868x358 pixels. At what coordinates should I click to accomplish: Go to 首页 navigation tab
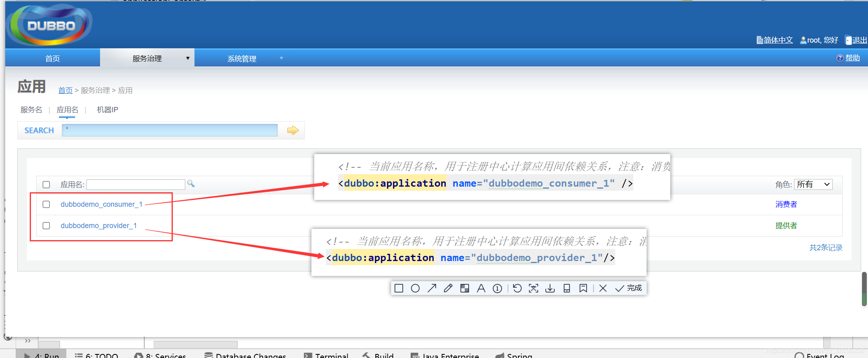pyautogui.click(x=53, y=58)
